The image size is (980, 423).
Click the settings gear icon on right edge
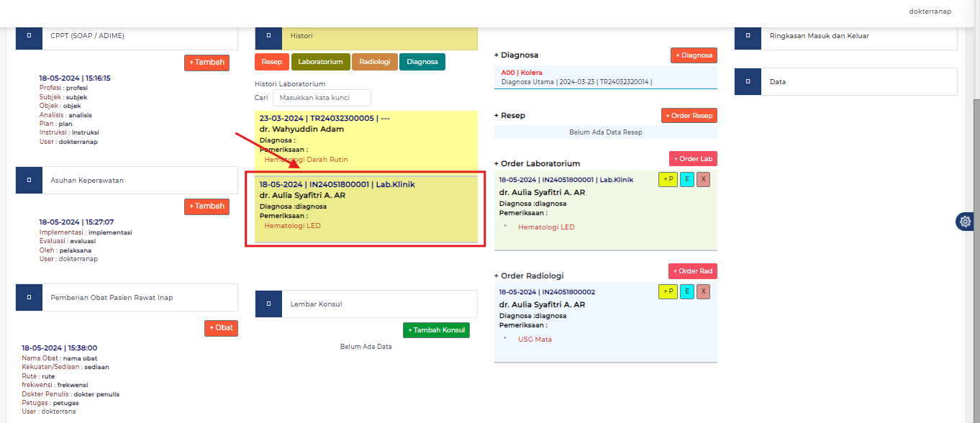point(965,222)
